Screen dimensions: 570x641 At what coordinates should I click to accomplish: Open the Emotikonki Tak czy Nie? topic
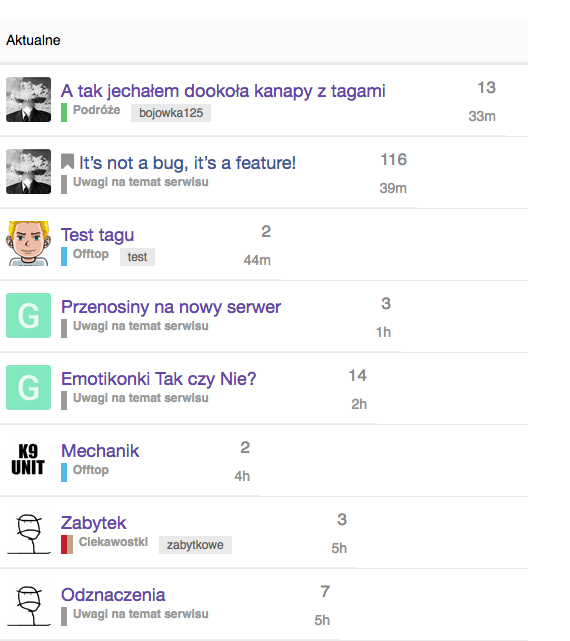tap(159, 379)
